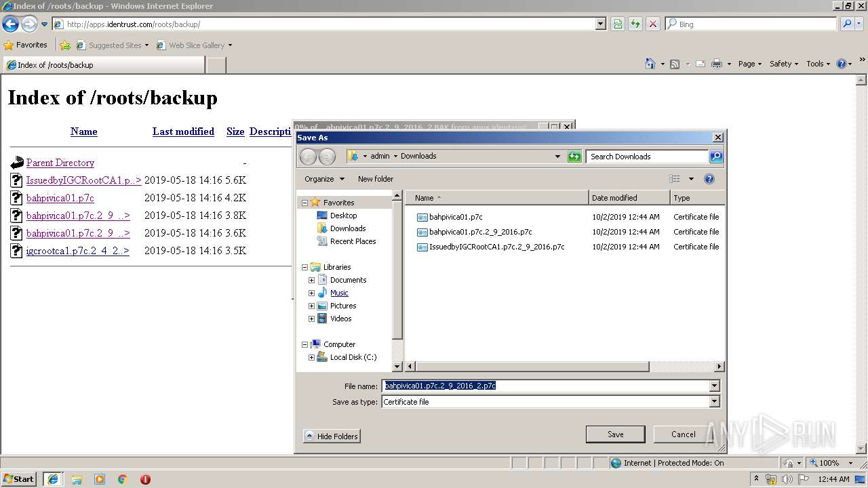Open the Page menu dropdown
Viewport: 868px width, 488px height.
click(750, 64)
